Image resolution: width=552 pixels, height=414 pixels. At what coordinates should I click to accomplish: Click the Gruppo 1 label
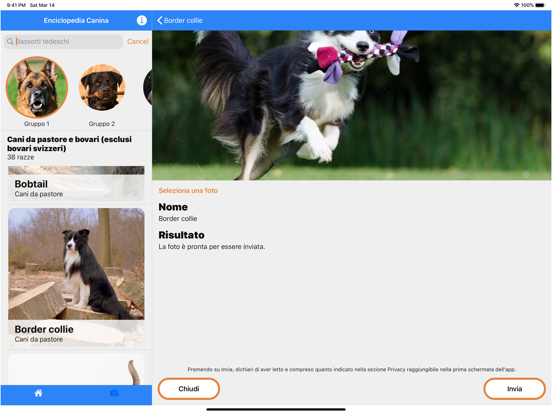pyautogui.click(x=37, y=124)
